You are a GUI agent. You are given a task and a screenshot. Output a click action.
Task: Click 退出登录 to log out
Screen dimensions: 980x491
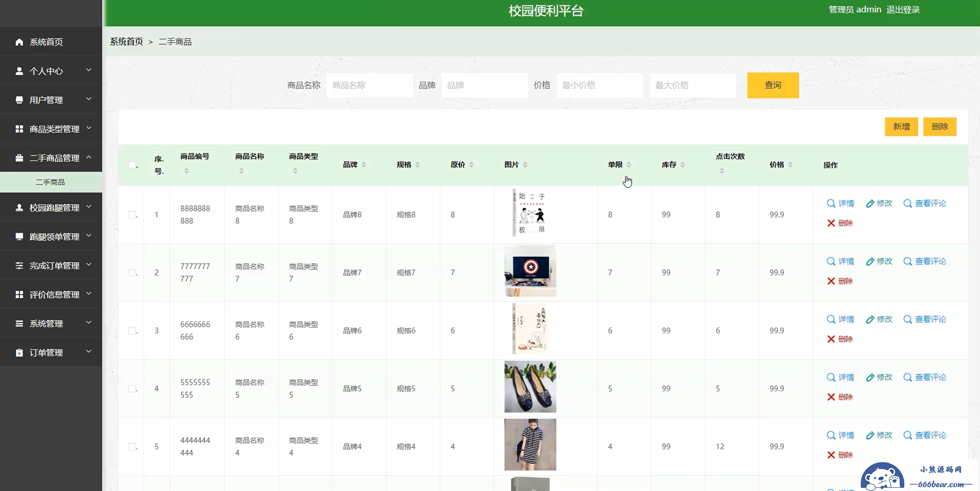pos(903,10)
